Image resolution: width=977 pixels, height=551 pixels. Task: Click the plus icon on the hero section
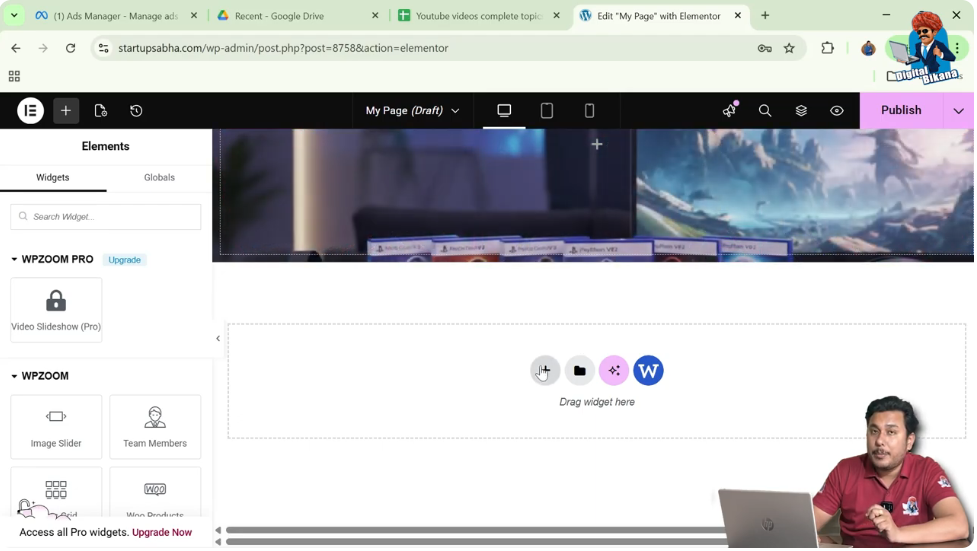[x=597, y=145]
